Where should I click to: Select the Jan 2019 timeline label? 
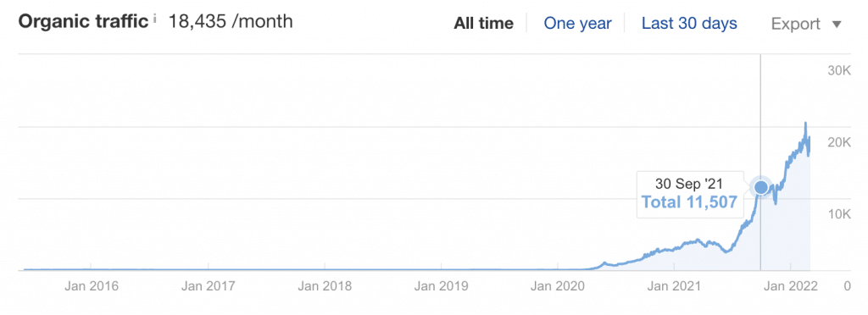(441, 286)
